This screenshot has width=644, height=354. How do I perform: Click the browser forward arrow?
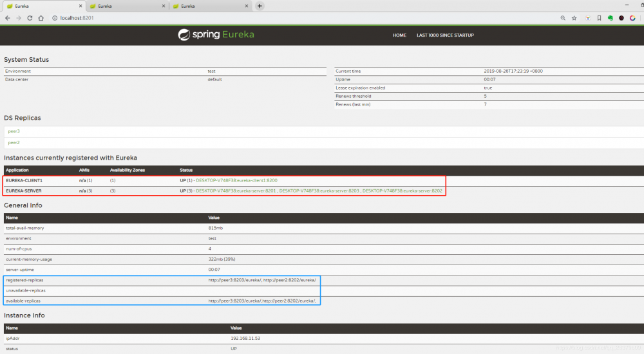[19, 18]
